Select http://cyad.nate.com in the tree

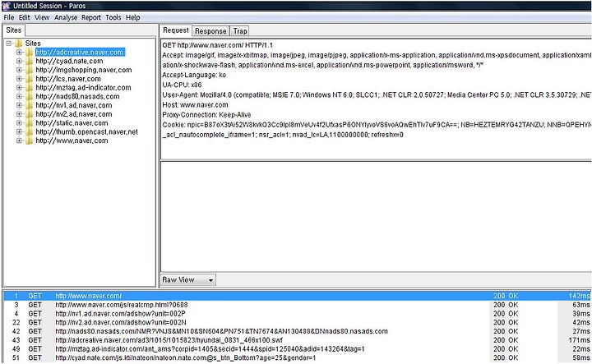click(x=69, y=61)
